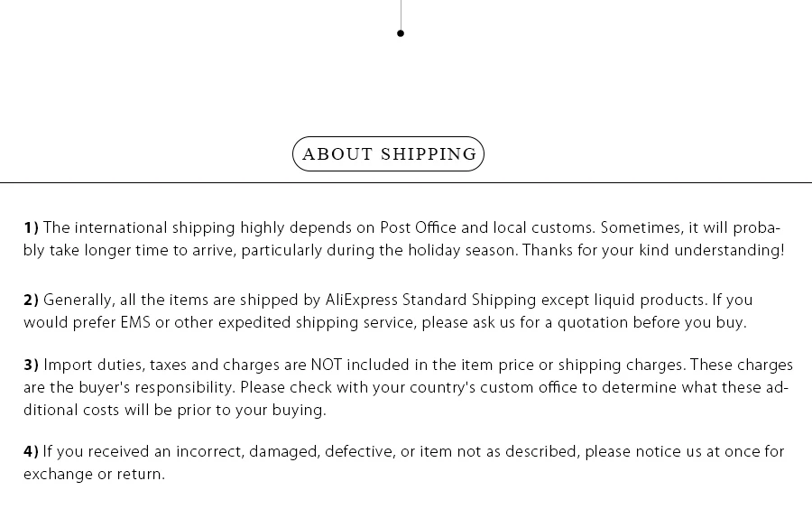
Task: Click the black dot at line end
Action: tap(401, 33)
